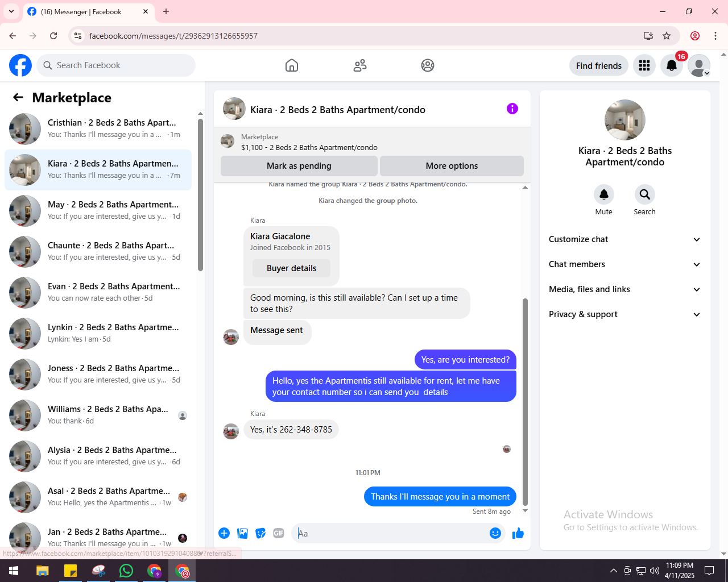Image resolution: width=728 pixels, height=582 pixels.
Task: Open the Friends icon in top navigation
Action: 360,65
